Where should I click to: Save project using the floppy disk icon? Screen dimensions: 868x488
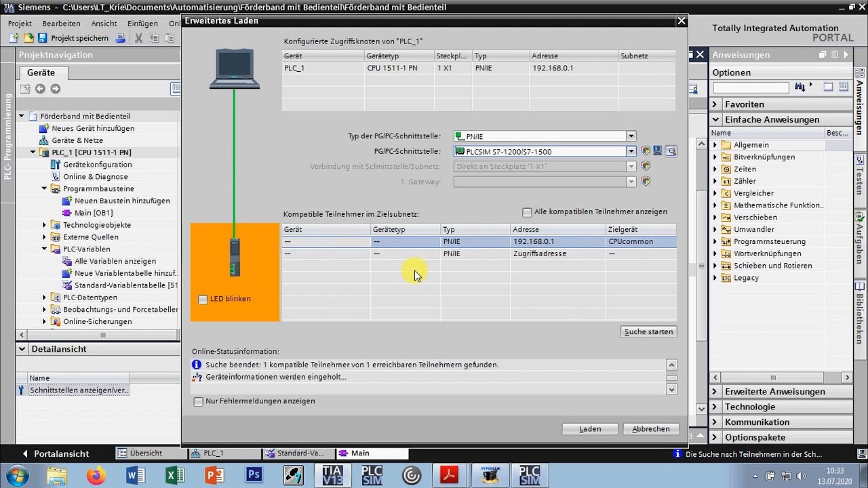[x=42, y=38]
